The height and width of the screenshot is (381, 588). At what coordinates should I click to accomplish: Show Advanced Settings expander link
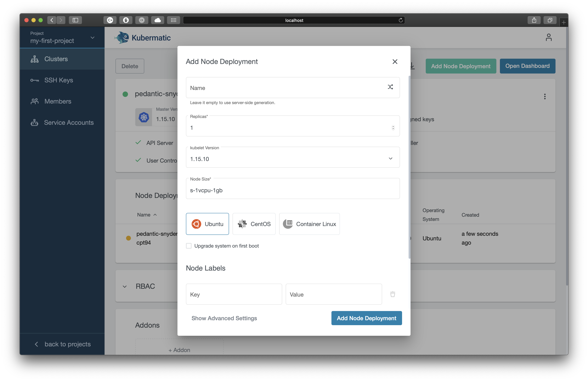(x=224, y=318)
